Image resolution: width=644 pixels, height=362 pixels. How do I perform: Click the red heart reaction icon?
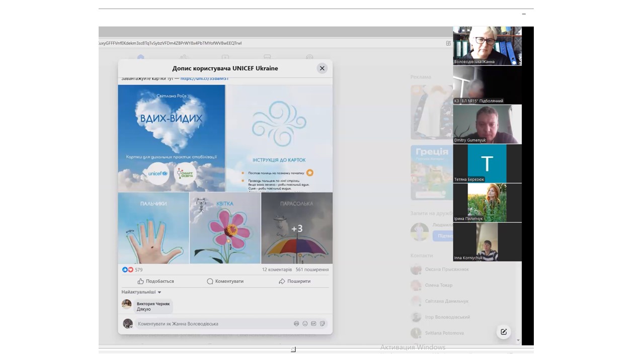point(131,269)
